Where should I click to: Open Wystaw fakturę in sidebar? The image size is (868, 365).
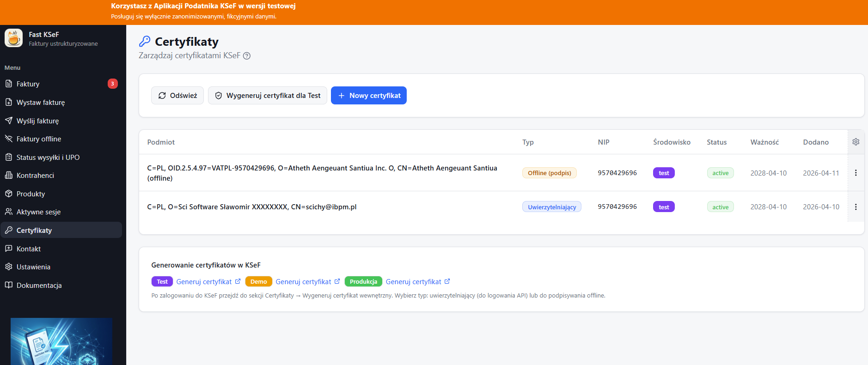click(41, 103)
